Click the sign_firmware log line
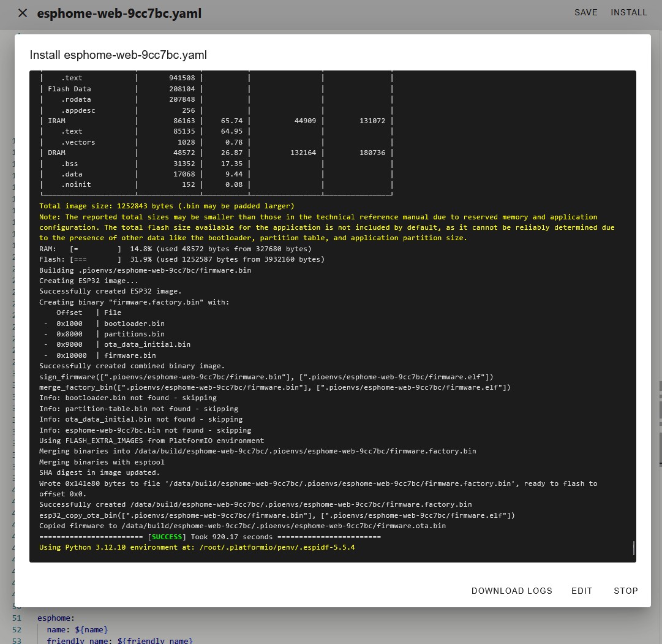Image resolution: width=662 pixels, height=644 pixels. (266, 377)
